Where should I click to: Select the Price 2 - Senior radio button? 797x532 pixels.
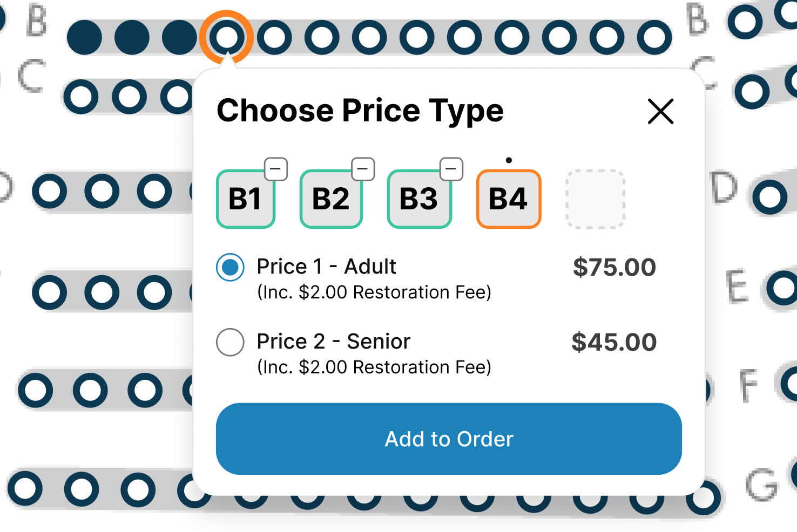[230, 342]
